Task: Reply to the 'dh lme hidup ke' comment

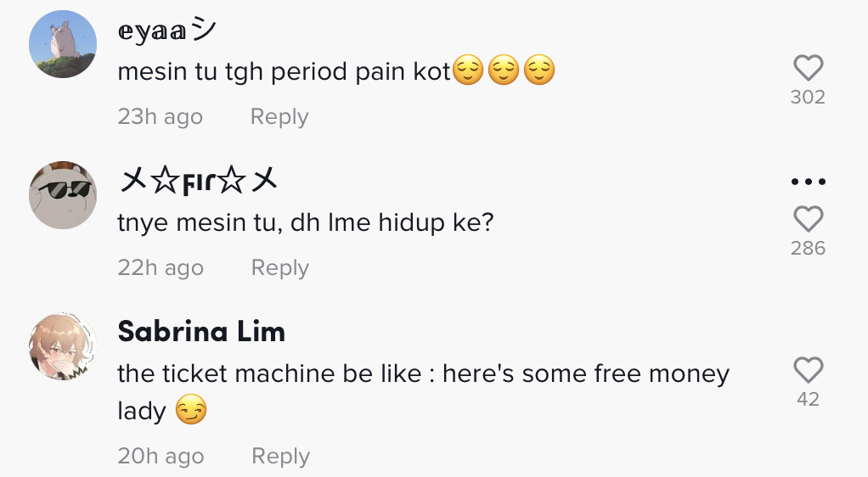Action: [x=279, y=268]
